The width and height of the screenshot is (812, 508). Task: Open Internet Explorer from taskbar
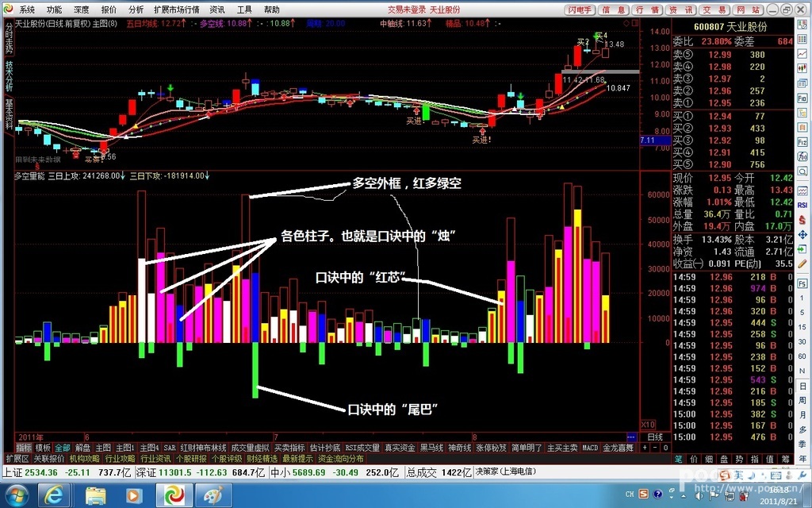[54, 495]
